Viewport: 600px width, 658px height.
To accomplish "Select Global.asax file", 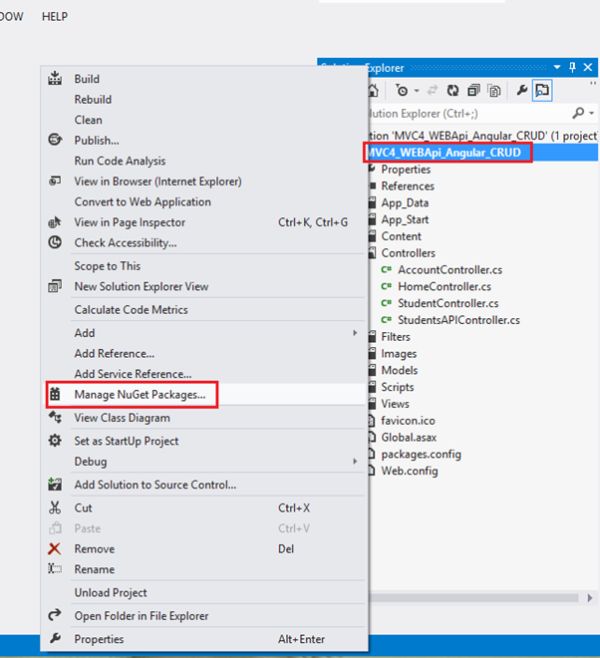I will coord(409,437).
